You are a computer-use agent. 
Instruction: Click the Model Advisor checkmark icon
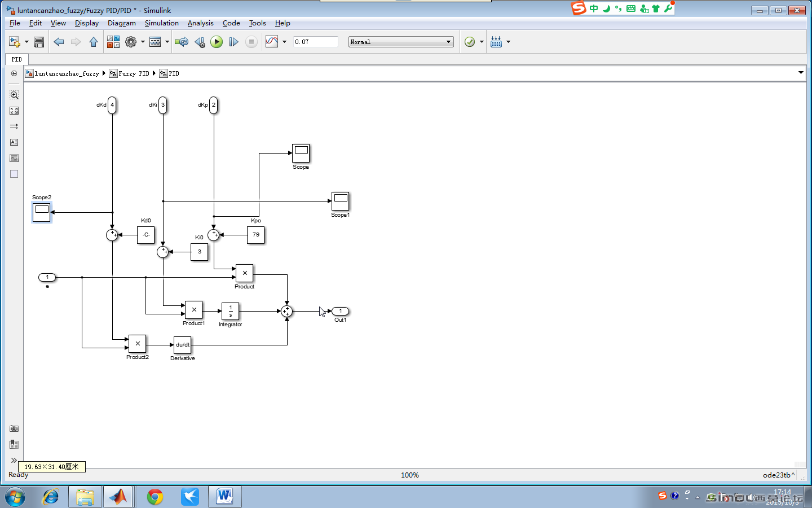click(470, 42)
